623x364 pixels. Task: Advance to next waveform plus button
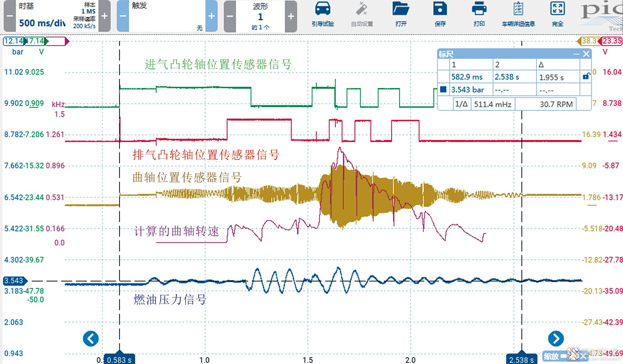coord(291,16)
